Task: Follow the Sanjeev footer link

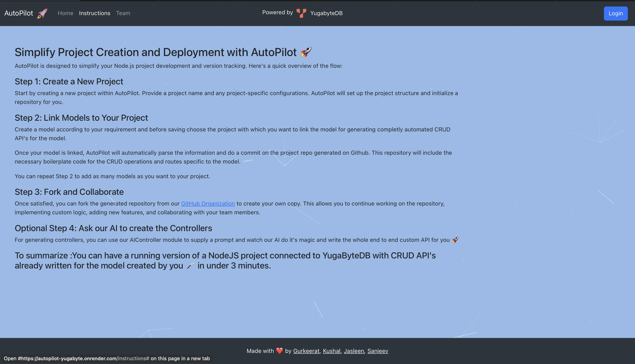Action: [378, 351]
